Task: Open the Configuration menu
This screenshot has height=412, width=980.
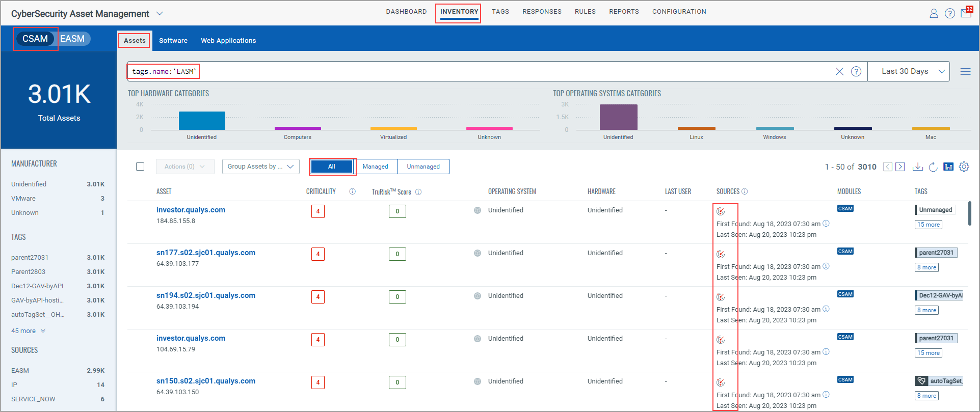Action: (679, 12)
